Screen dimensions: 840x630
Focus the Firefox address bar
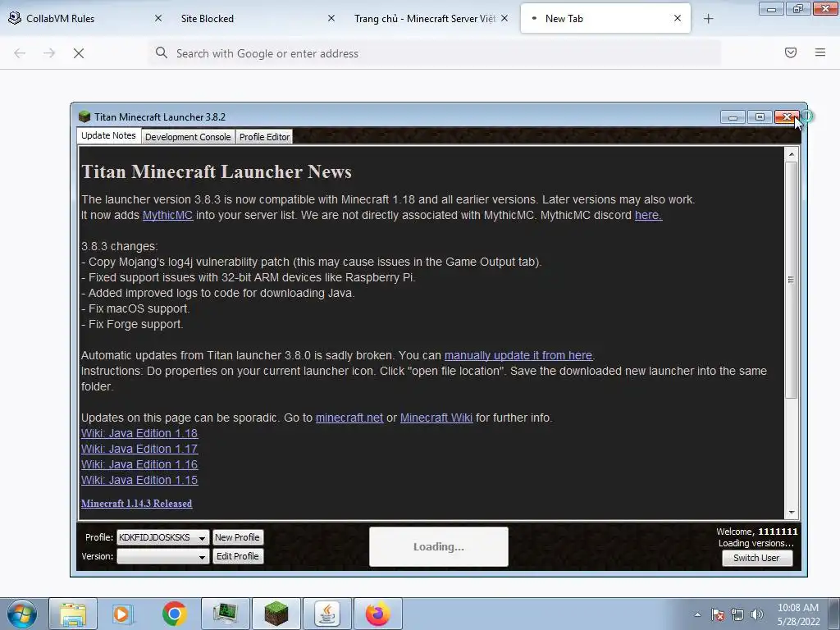[x=435, y=53]
